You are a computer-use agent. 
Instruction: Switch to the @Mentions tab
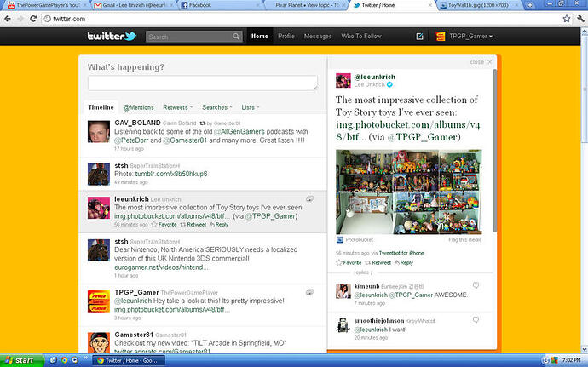click(138, 107)
